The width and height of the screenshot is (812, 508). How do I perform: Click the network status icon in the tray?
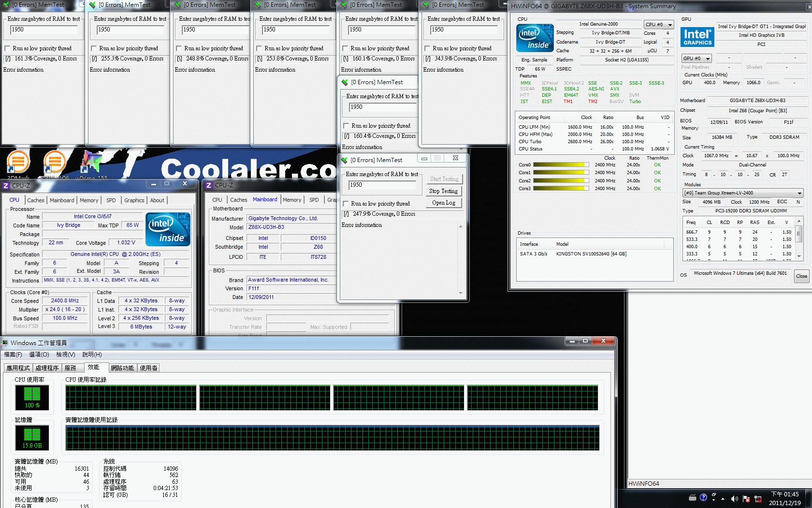pyautogui.click(x=758, y=498)
